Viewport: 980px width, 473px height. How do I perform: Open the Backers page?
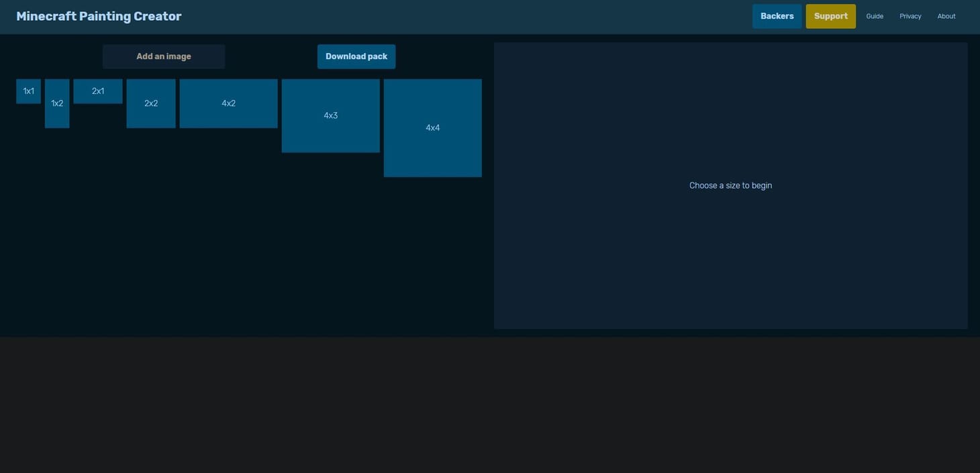pyautogui.click(x=777, y=16)
